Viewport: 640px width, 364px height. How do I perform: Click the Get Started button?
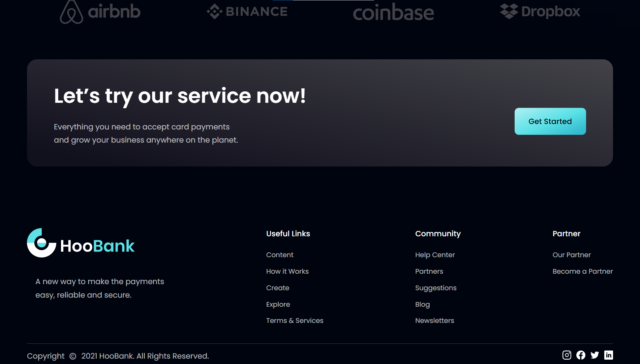(x=550, y=121)
